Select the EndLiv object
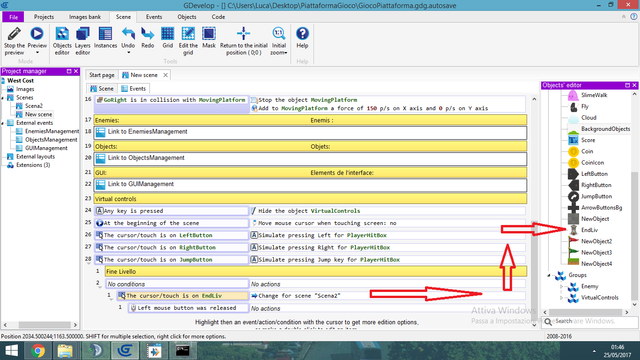 coord(589,230)
